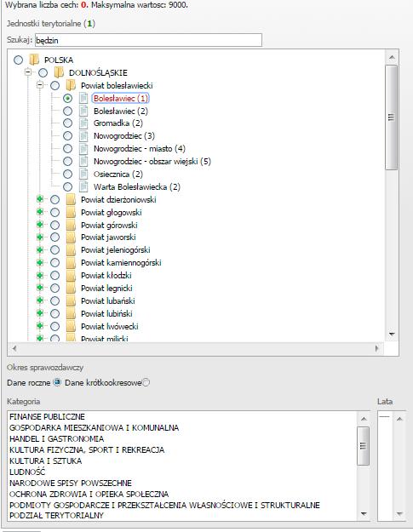Collapse the Powiat bolesławiecki node
Viewport: 413px width, 532px height.
(40, 85)
